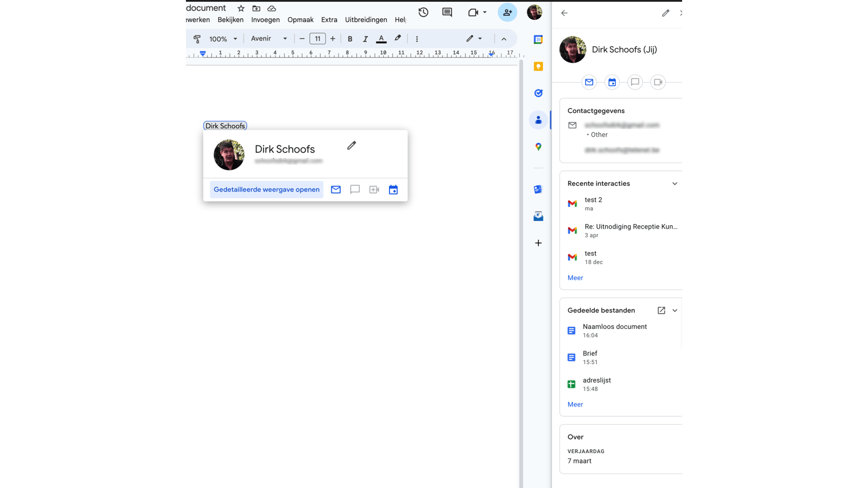Open the Uitbreidingen menu
This screenshot has width=868, height=488.
[x=366, y=20]
